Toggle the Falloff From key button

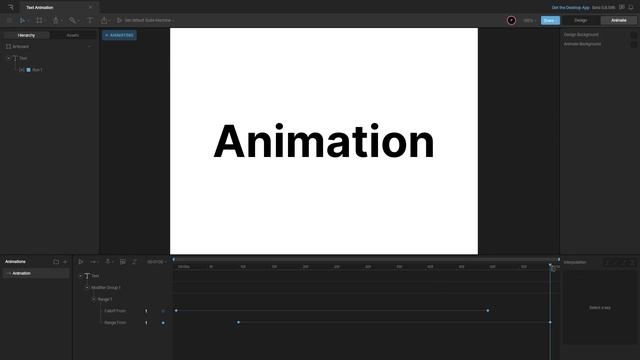[x=163, y=311]
